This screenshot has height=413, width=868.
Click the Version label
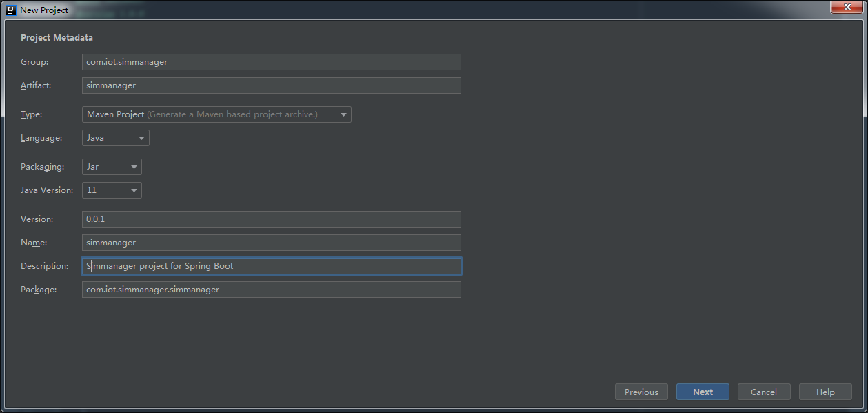(x=37, y=219)
